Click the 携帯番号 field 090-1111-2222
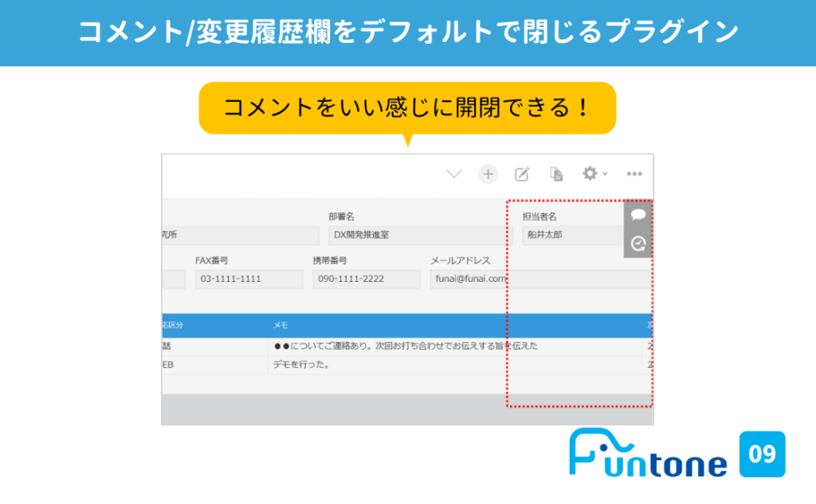Image resolution: width=816 pixels, height=504 pixels. pos(367,279)
